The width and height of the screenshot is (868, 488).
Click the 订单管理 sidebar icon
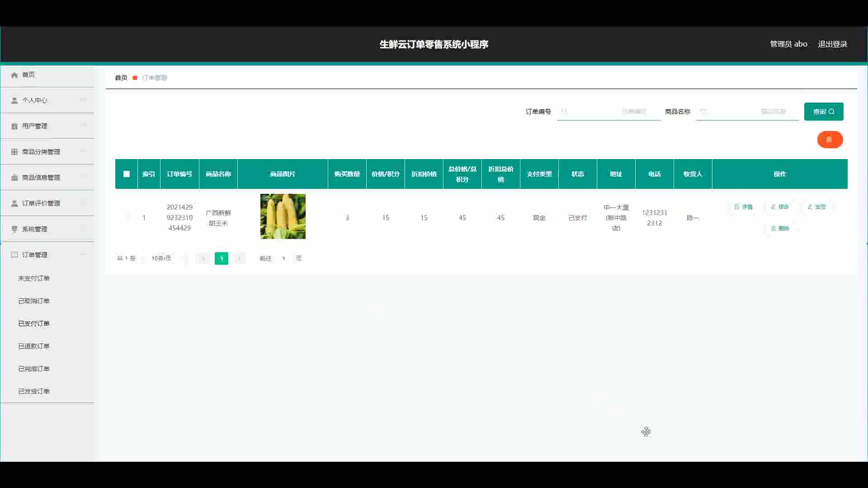(14, 255)
